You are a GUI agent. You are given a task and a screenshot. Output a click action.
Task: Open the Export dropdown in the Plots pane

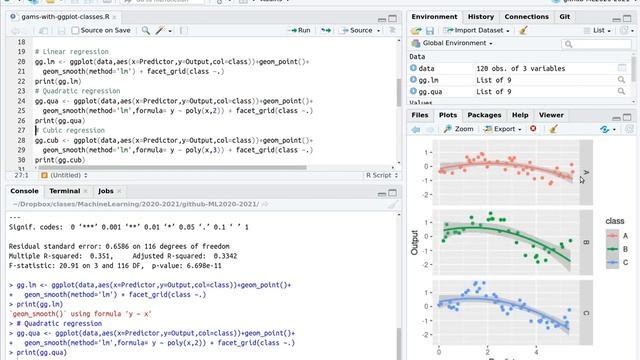coord(502,129)
